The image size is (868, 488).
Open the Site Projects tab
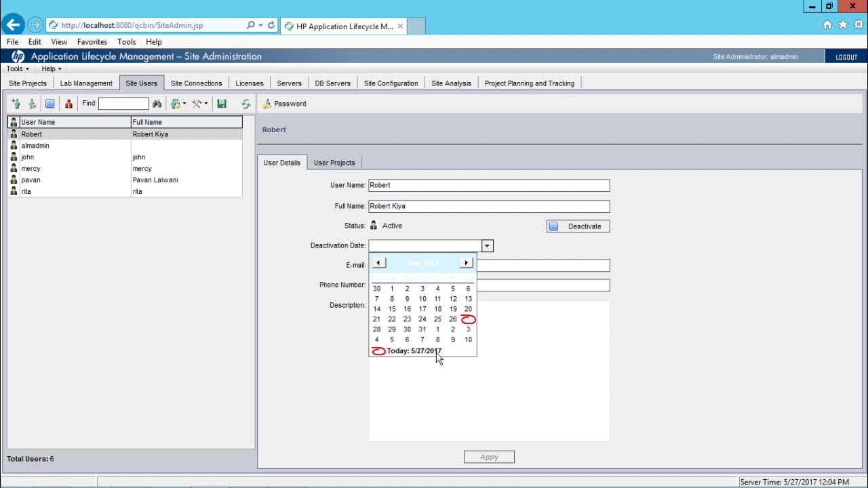coord(28,83)
